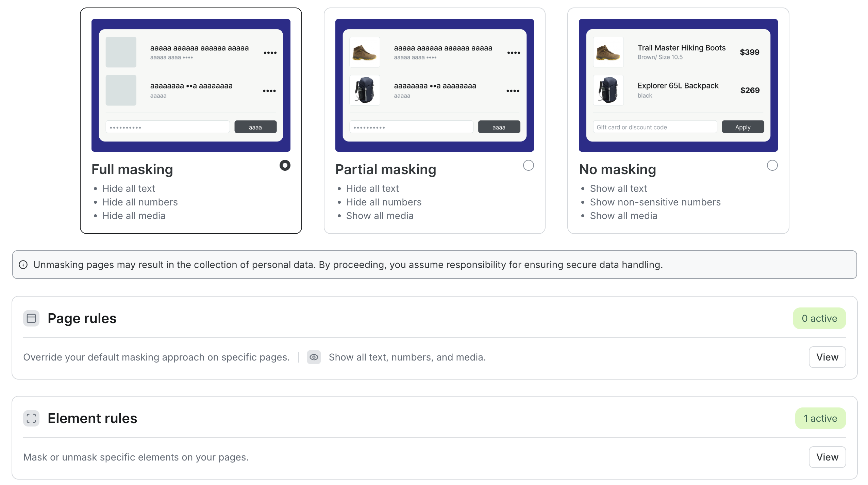Viewport: 868px width, 485px height.
Task: Click the Apply button in No masking preview
Action: click(743, 127)
